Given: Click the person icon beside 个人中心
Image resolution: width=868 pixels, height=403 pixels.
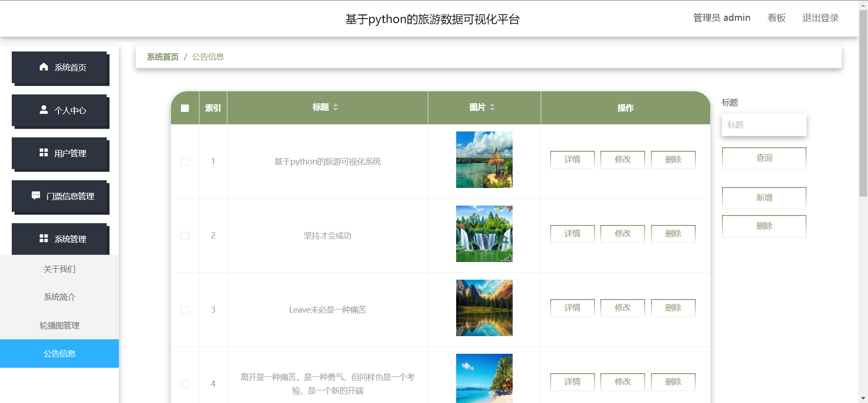Looking at the screenshot, I should pyautogui.click(x=44, y=110).
